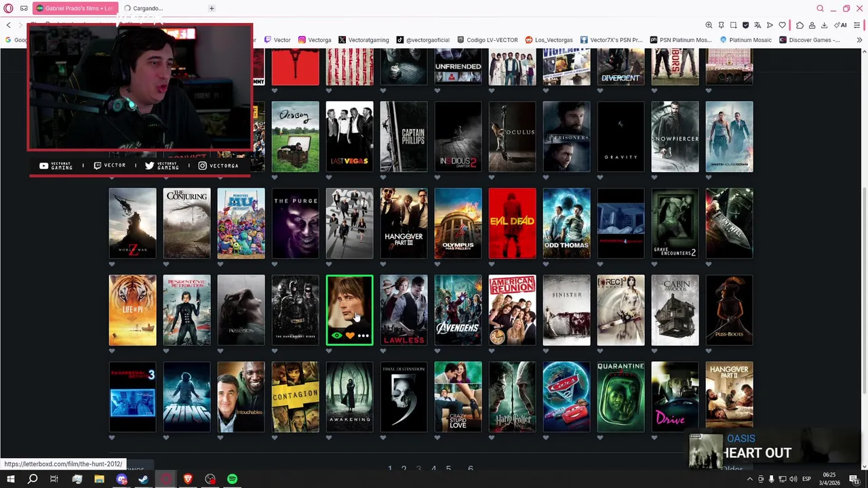Viewport: 868px width, 488px height.
Task: Open the Quarantine poster
Action: pos(620,397)
